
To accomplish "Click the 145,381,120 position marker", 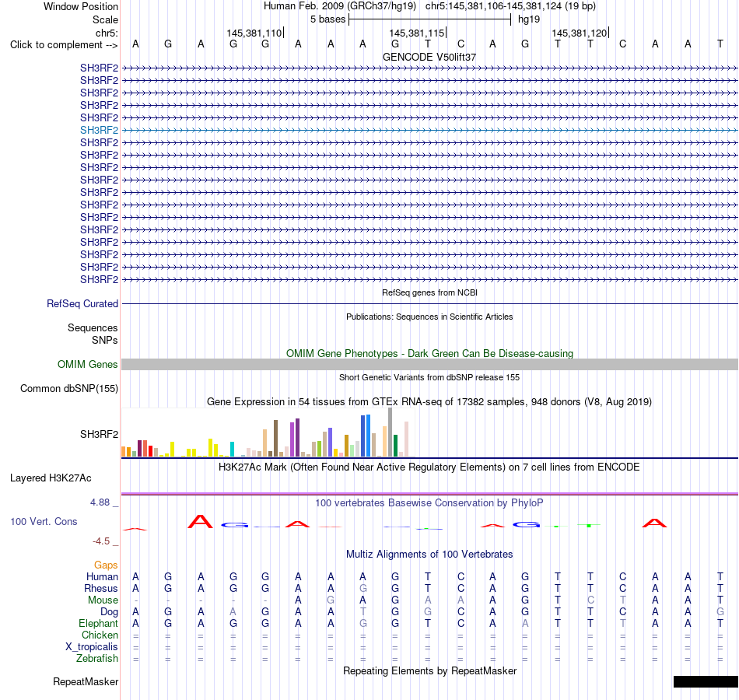I will pos(580,33).
